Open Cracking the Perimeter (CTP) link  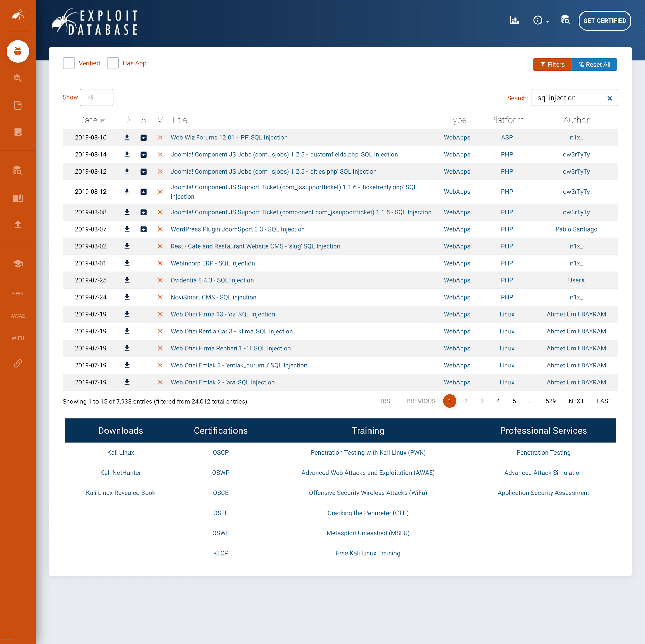[368, 513]
